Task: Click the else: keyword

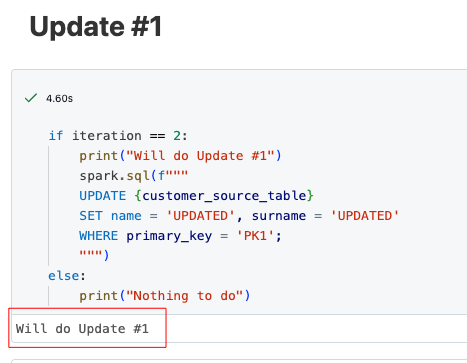Action: (x=67, y=276)
